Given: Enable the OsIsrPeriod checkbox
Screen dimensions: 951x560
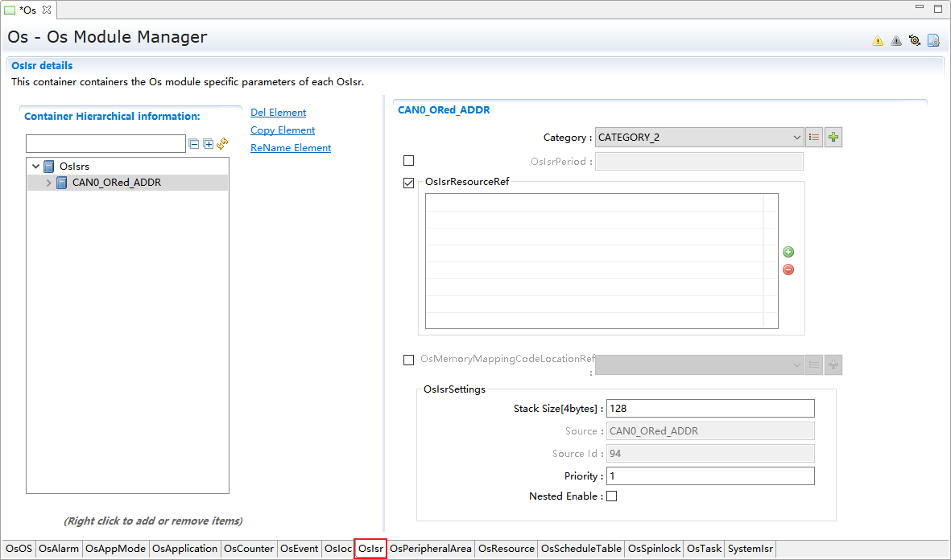Looking at the screenshot, I should 409,161.
